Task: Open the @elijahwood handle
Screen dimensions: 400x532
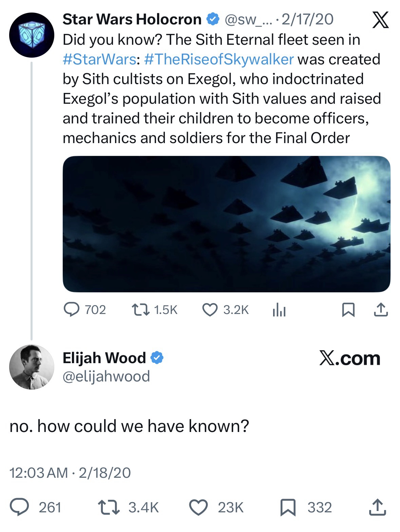Action: pyautogui.click(x=106, y=376)
